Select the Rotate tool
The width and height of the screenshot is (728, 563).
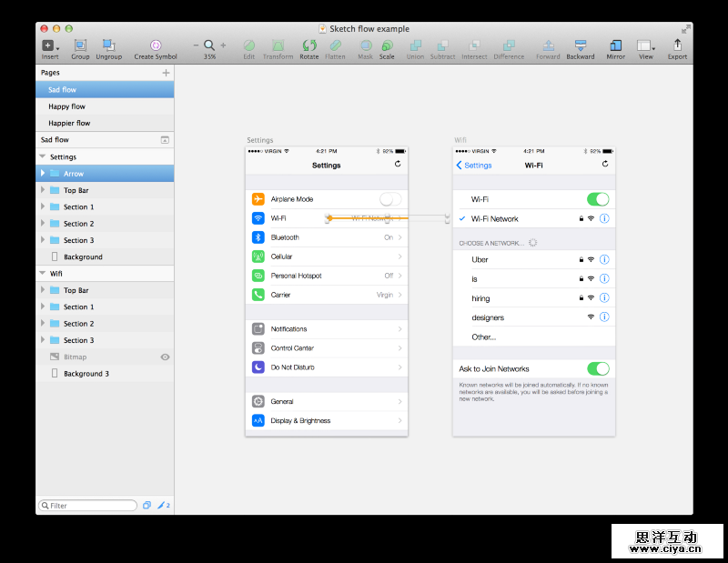coord(308,45)
